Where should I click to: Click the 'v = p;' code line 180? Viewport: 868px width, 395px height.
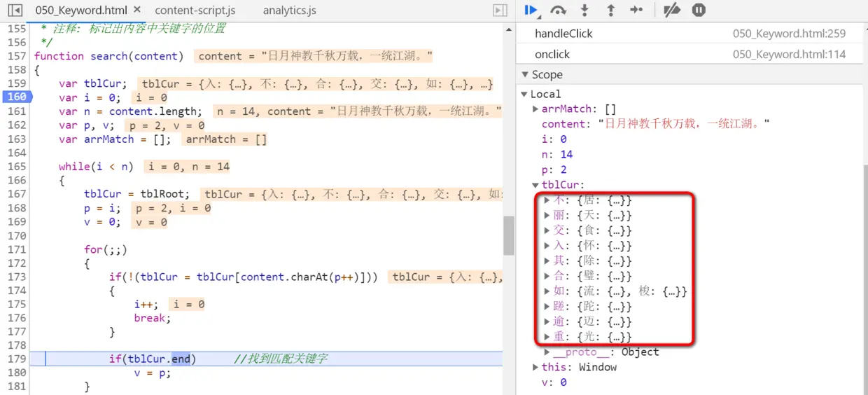[153, 373]
